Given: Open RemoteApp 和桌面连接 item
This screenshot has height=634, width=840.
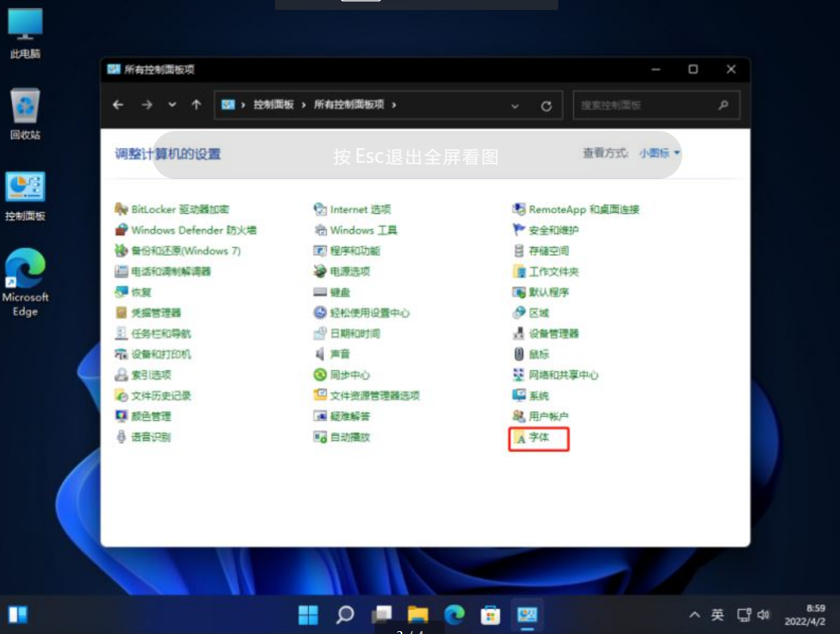Looking at the screenshot, I should (576, 209).
